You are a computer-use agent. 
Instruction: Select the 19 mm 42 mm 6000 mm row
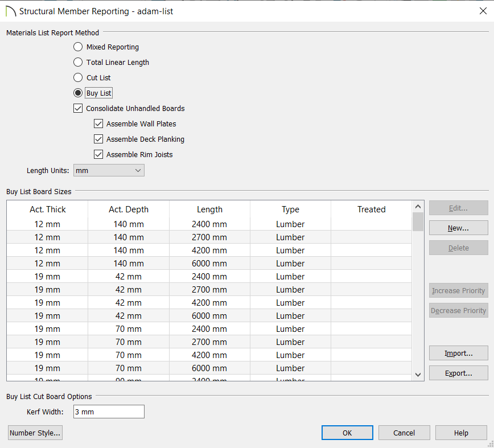click(209, 316)
